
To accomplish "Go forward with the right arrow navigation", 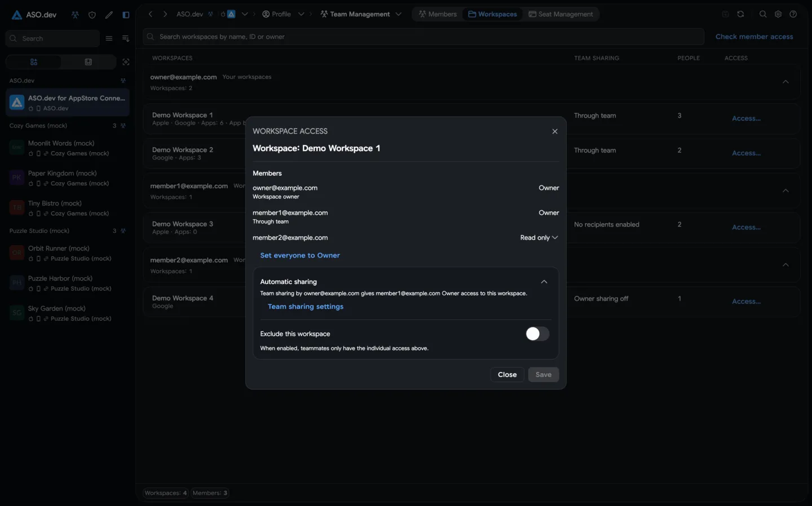I will point(165,14).
